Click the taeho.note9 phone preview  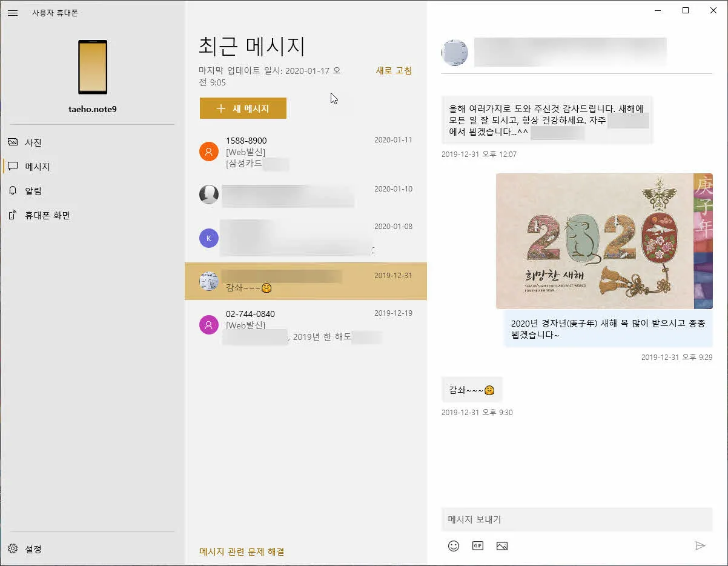(x=91, y=68)
